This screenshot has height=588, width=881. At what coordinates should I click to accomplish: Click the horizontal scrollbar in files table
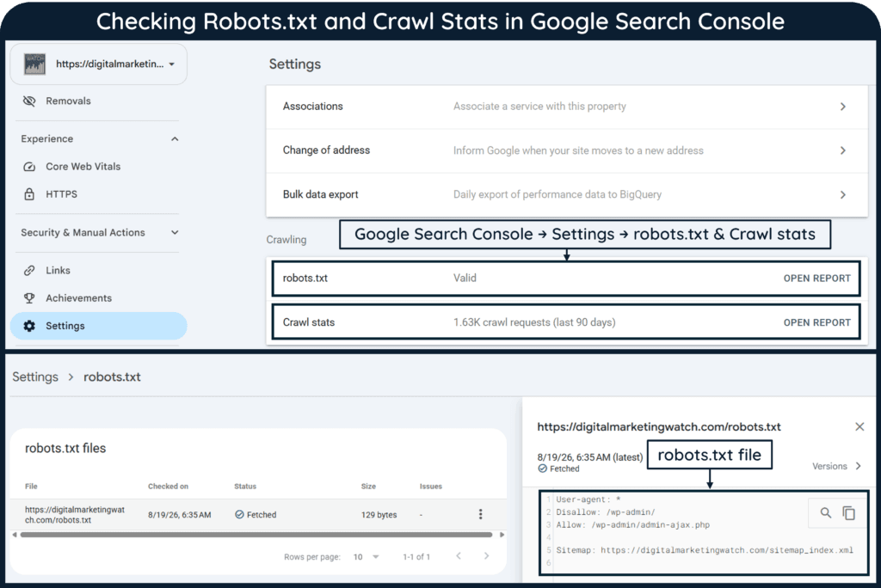256,535
